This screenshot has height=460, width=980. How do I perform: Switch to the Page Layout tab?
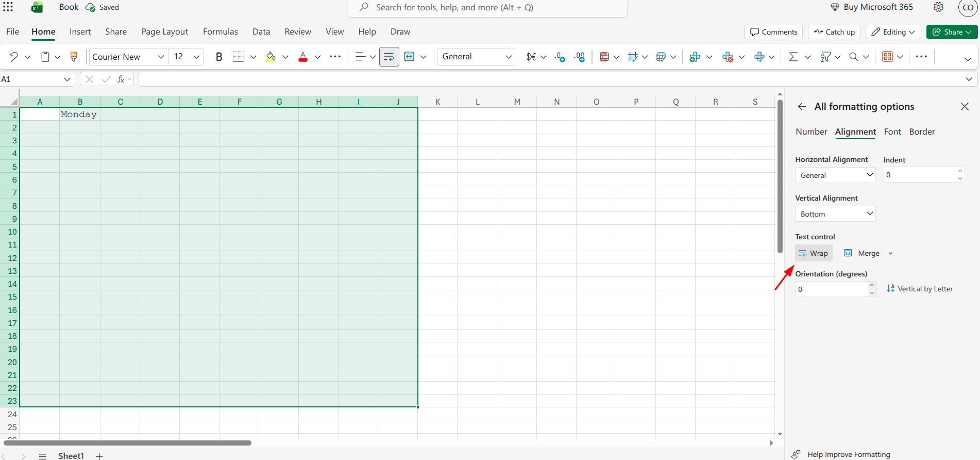click(165, 31)
